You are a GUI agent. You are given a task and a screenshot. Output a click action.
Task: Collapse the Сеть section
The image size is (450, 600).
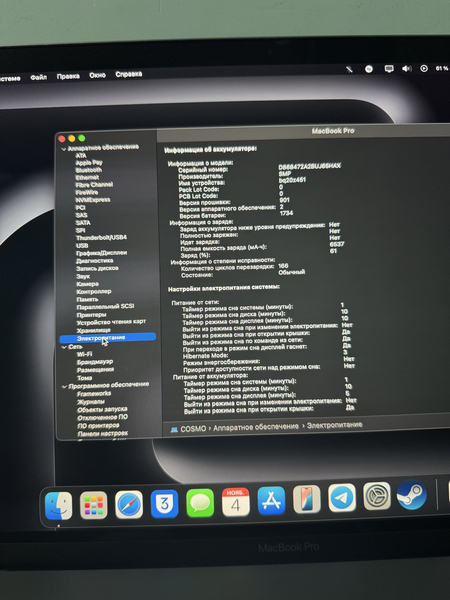pos(64,347)
